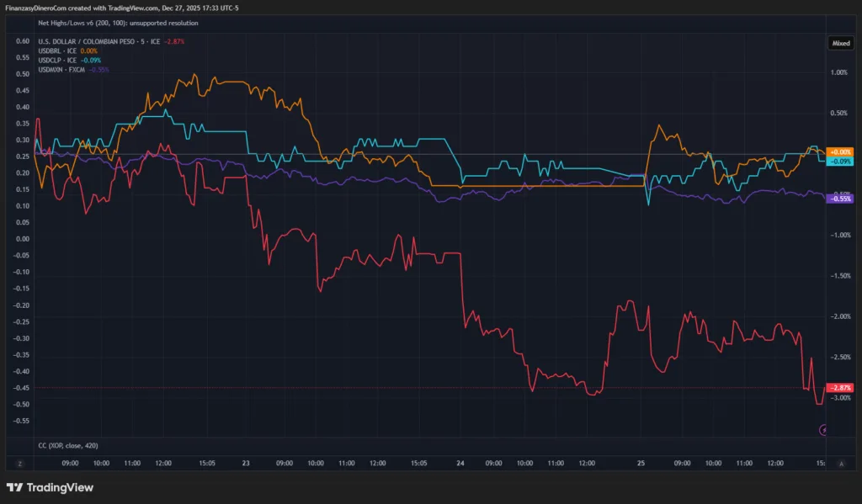862x504 pixels.
Task: Click the TradingView logo
Action: click(x=50, y=487)
